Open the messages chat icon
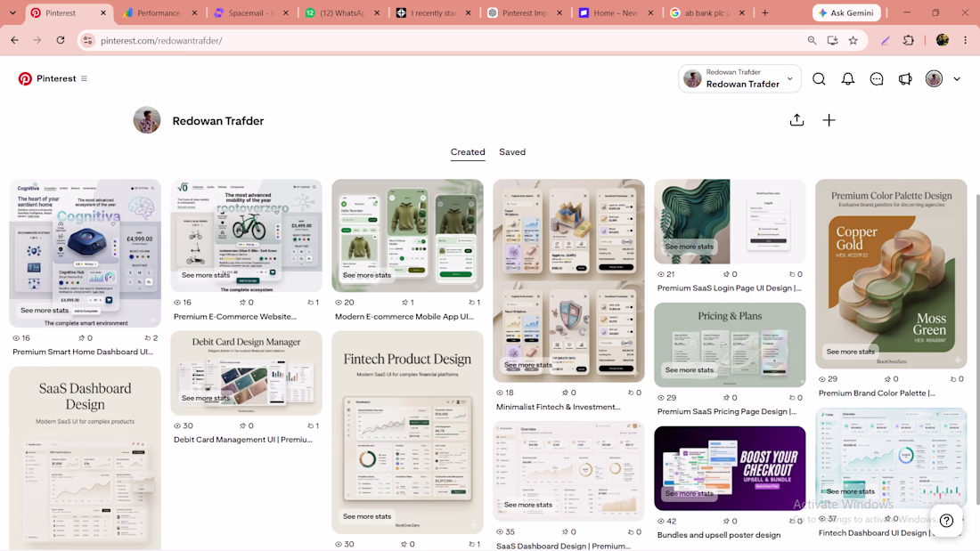This screenshot has width=980, height=551. point(877,78)
